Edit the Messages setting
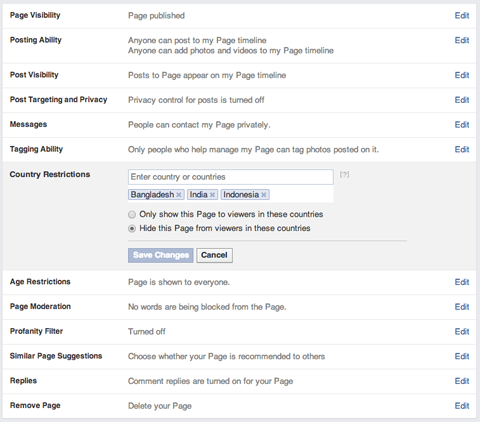The height and width of the screenshot is (422, 480). tap(462, 125)
